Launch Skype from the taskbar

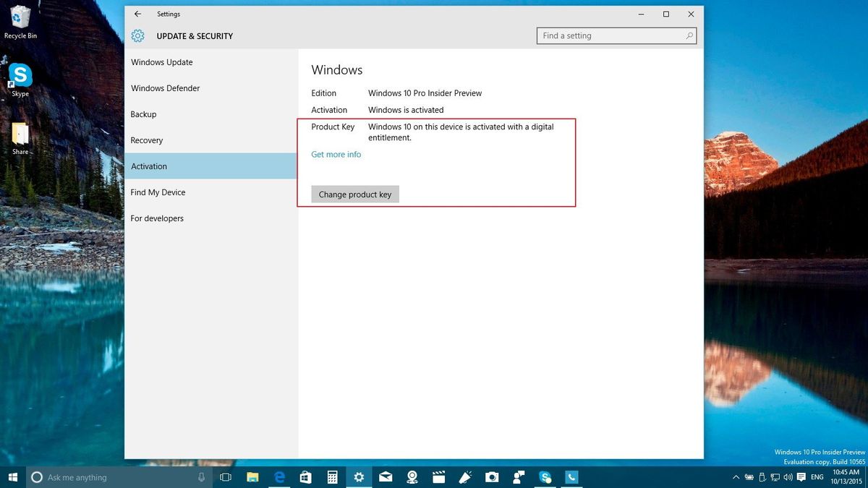point(544,477)
